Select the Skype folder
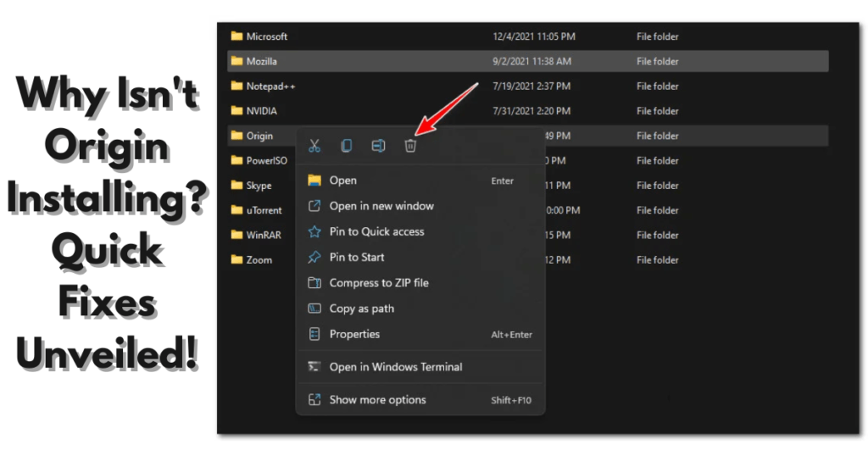Screen dimensions: 868x456 (x=261, y=186)
